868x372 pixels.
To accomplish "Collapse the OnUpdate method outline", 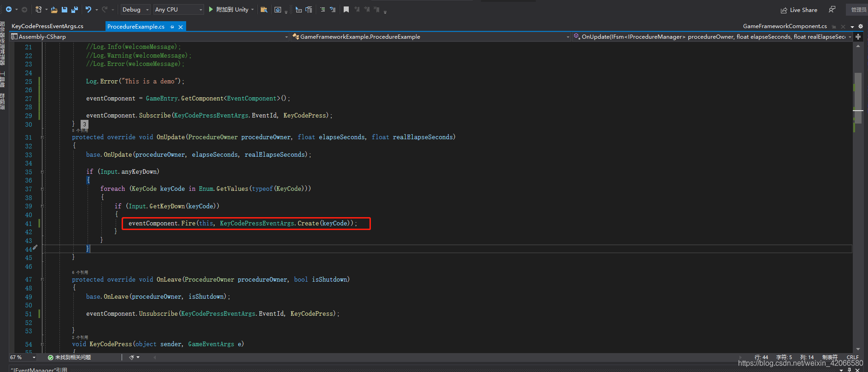I will pyautogui.click(x=42, y=137).
